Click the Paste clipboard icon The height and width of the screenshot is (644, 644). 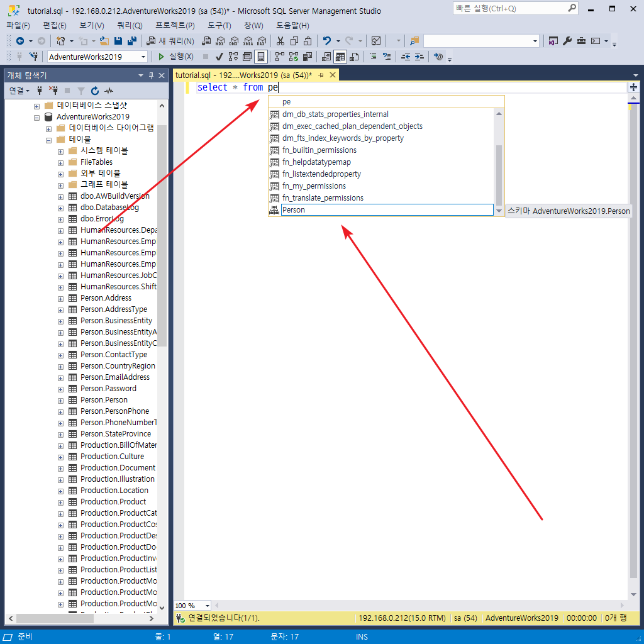point(308,41)
